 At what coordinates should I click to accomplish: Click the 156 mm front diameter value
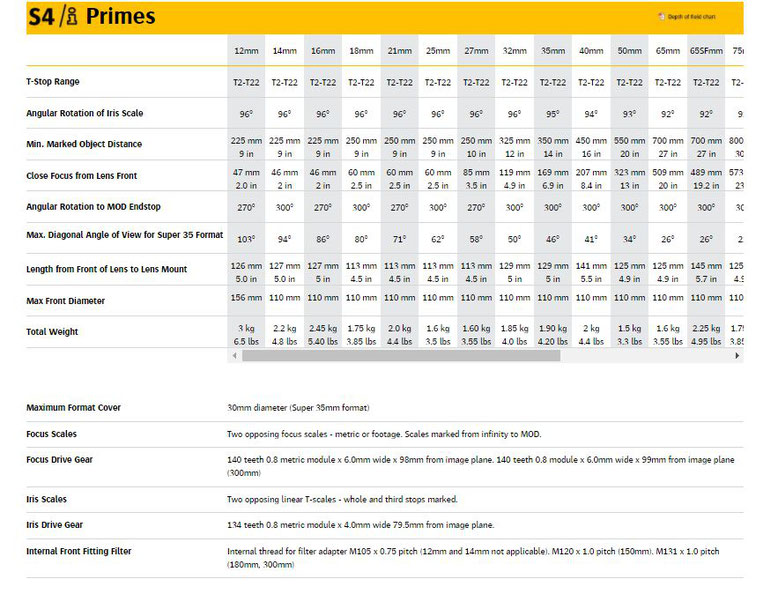[246, 298]
